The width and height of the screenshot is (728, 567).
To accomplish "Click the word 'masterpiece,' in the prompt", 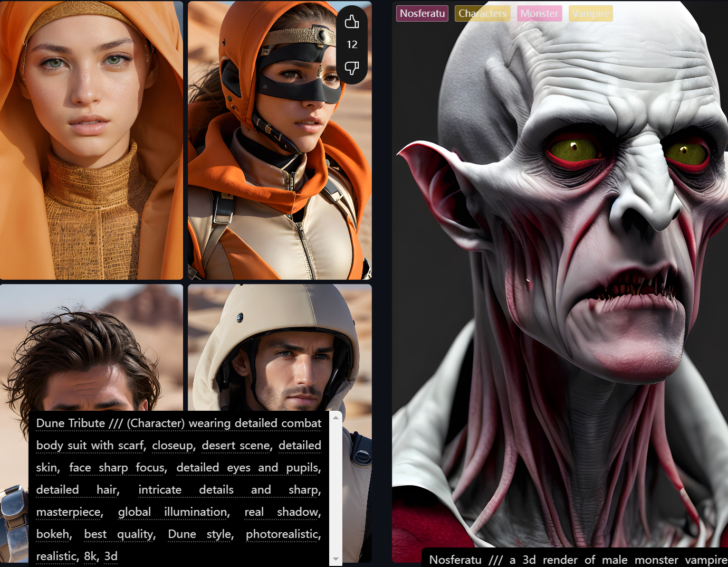I will pyautogui.click(x=70, y=512).
